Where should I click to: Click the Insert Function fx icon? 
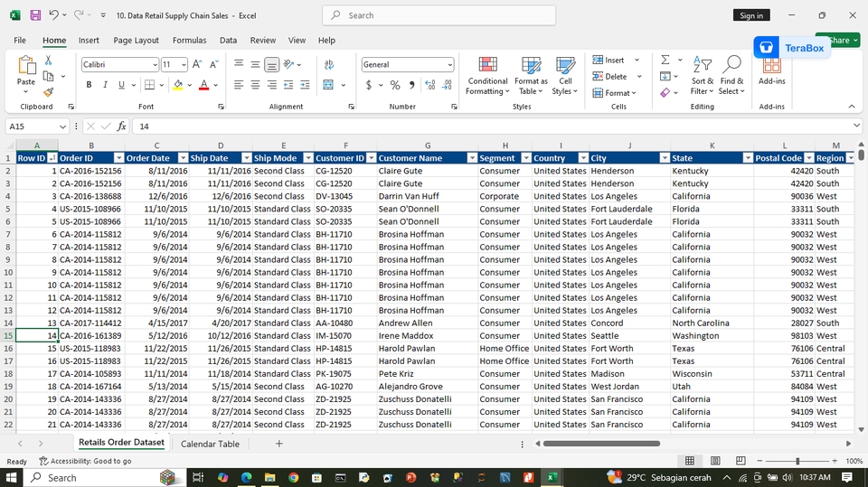point(122,126)
